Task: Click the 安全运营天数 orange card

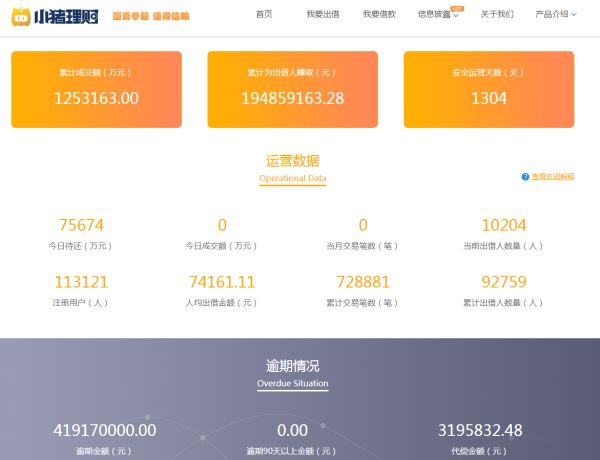Action: click(489, 90)
